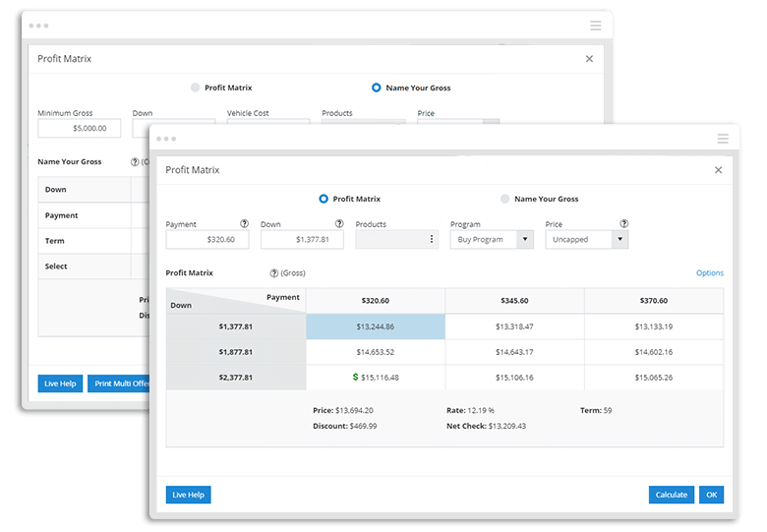Click the help icon next to Down

pos(338,224)
